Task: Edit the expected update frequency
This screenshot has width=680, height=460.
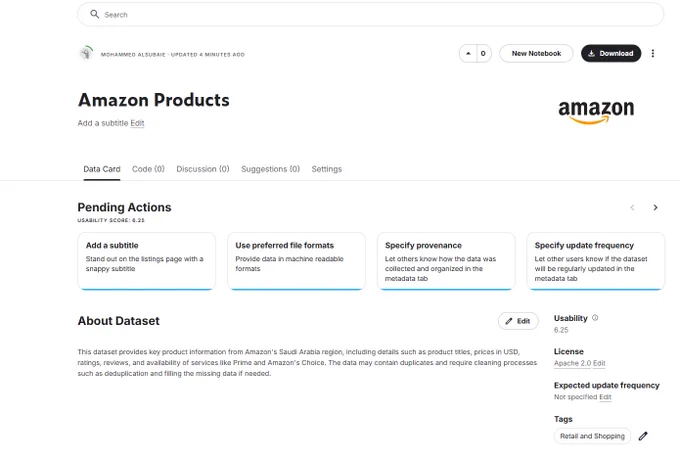Action: (x=605, y=397)
